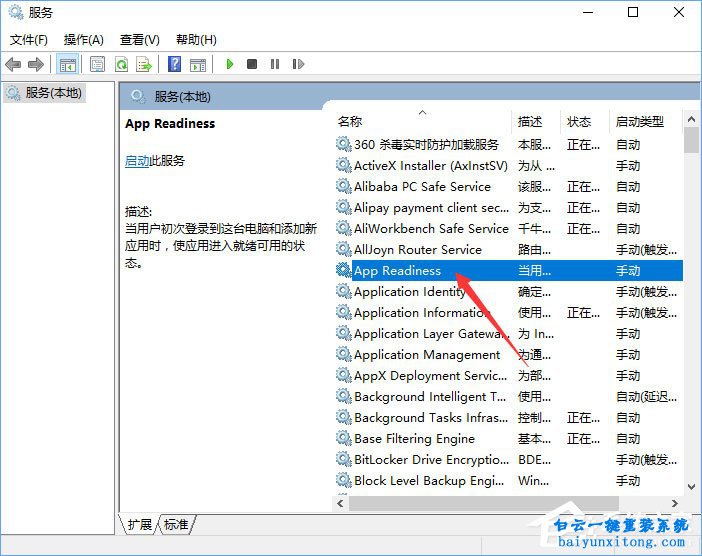The width and height of the screenshot is (702, 556).
Task: Click the Refresh toolbar icon
Action: click(121, 64)
